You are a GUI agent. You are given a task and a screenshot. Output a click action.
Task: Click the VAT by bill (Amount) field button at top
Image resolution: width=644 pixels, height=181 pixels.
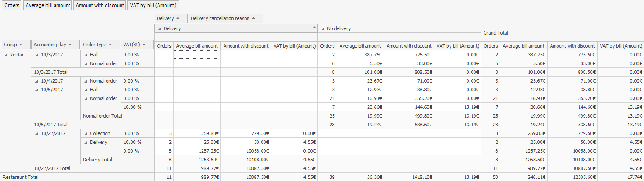tap(153, 6)
